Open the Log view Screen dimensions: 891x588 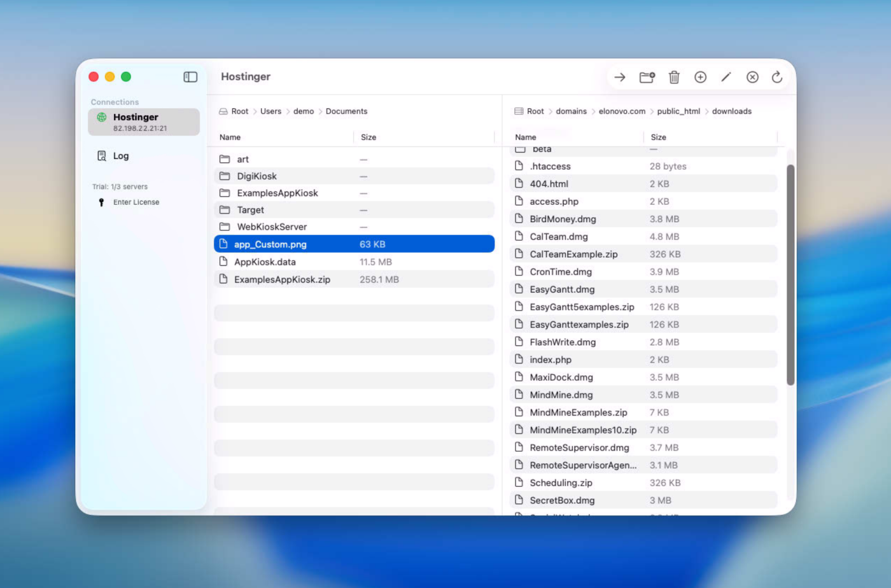(x=120, y=156)
